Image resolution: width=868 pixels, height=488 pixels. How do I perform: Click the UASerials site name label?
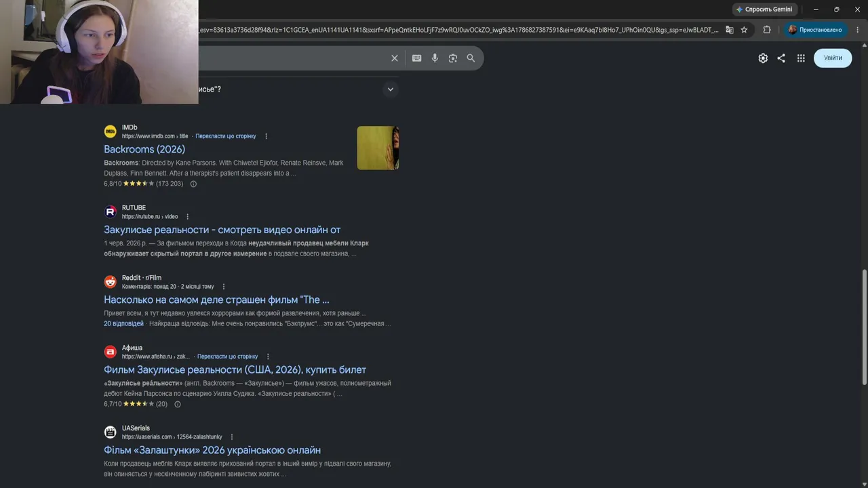tap(136, 428)
